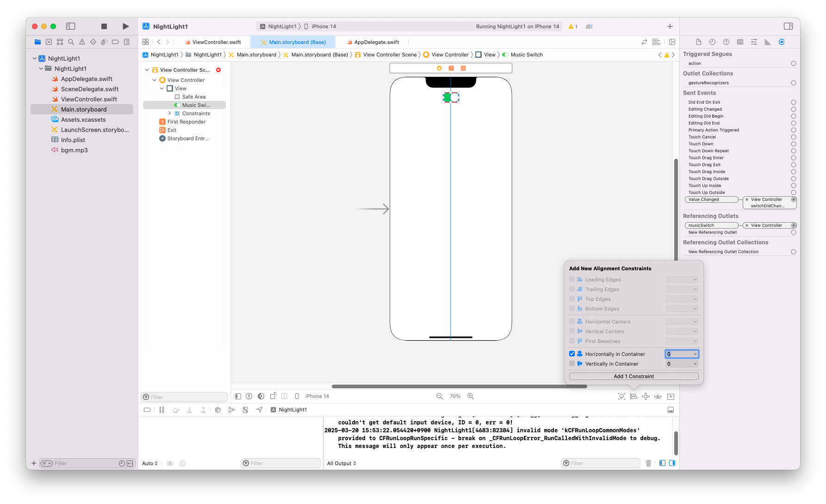Click the Add New Constraints pin icon
826x504 pixels.
tap(646, 396)
